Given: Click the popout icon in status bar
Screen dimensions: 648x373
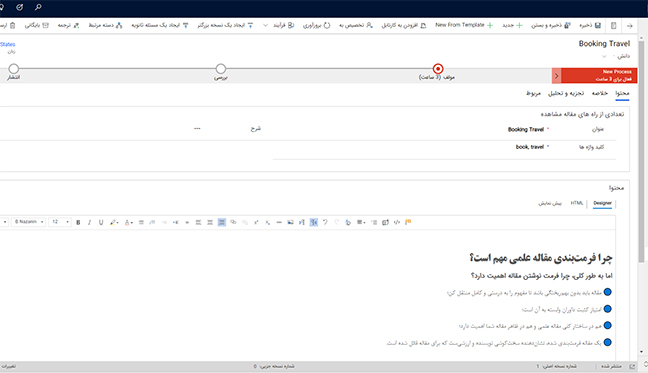Looking at the screenshot, I should click(632, 366).
